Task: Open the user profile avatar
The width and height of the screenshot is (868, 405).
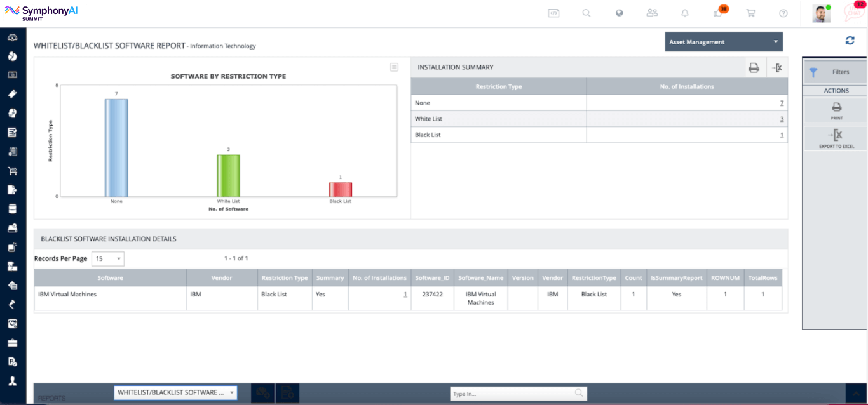Action: [x=821, y=13]
